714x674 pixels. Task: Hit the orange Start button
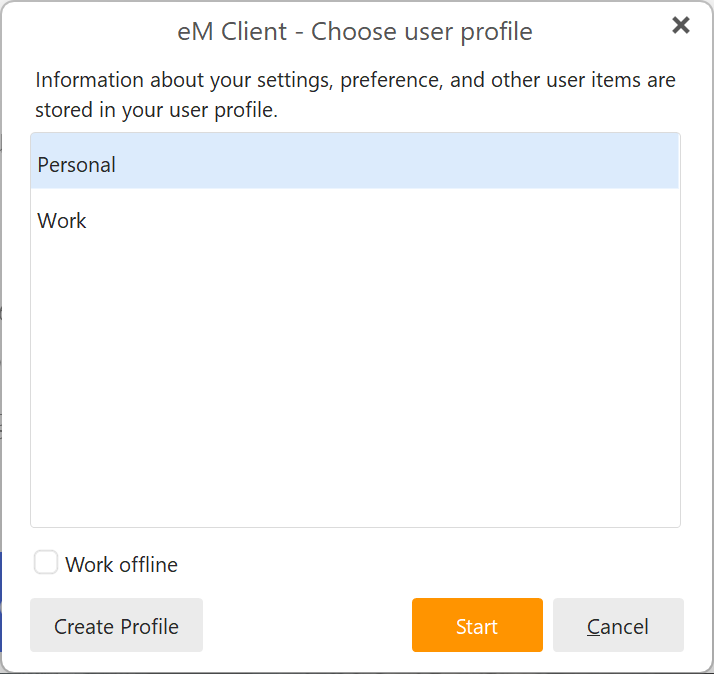(x=477, y=625)
